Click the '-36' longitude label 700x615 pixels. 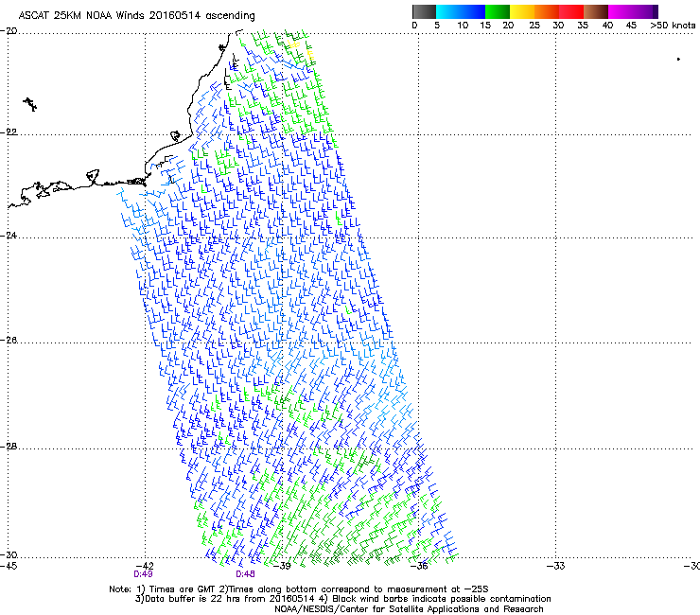(x=419, y=566)
